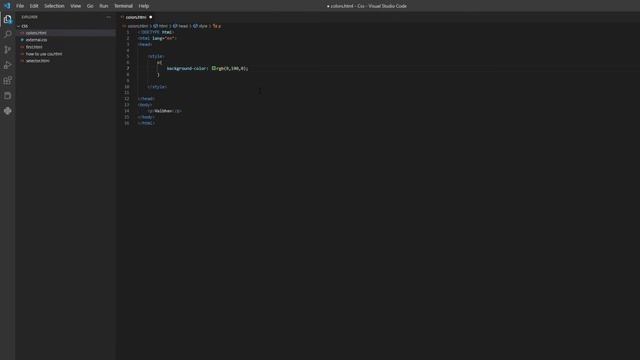Click the rgb(0,100,0) value in code
The image size is (640, 360).
pyautogui.click(x=231, y=69)
